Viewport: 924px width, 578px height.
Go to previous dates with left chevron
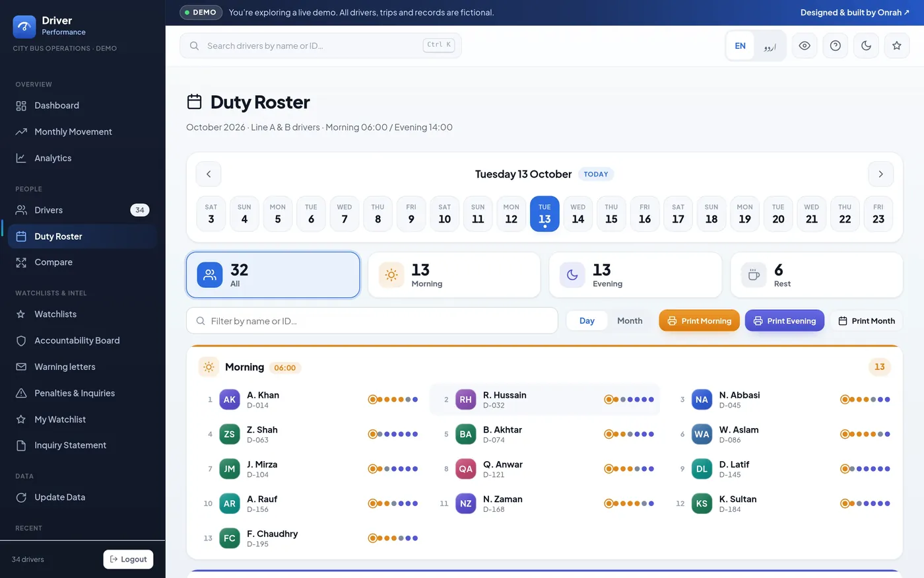coord(209,174)
